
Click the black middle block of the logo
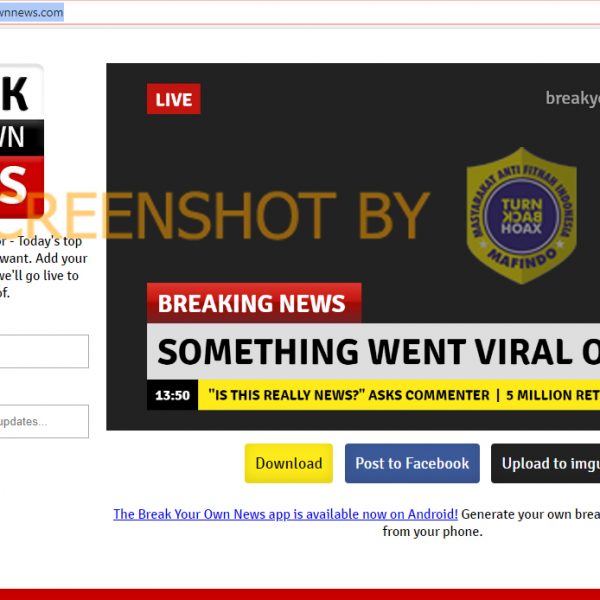tap(21, 137)
